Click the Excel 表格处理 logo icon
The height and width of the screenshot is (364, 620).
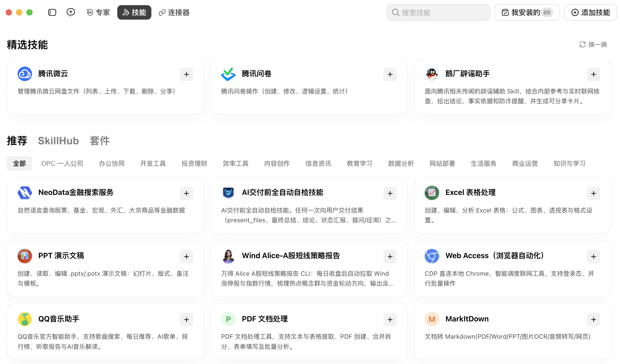[432, 193]
